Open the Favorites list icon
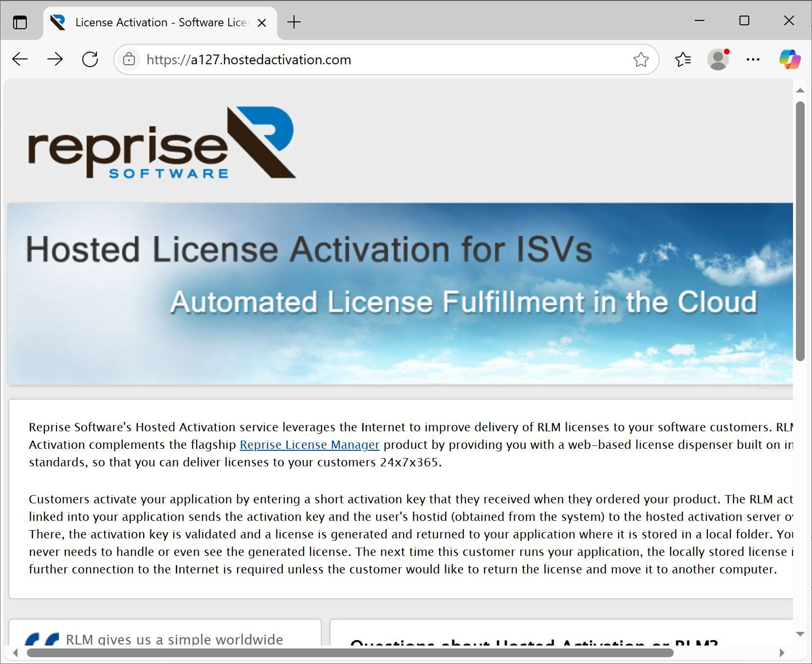This screenshot has height=664, width=812. coord(683,59)
